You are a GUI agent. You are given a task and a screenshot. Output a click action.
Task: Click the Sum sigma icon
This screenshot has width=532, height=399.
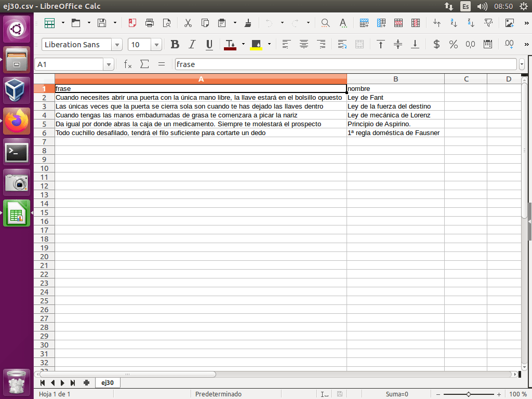144,64
